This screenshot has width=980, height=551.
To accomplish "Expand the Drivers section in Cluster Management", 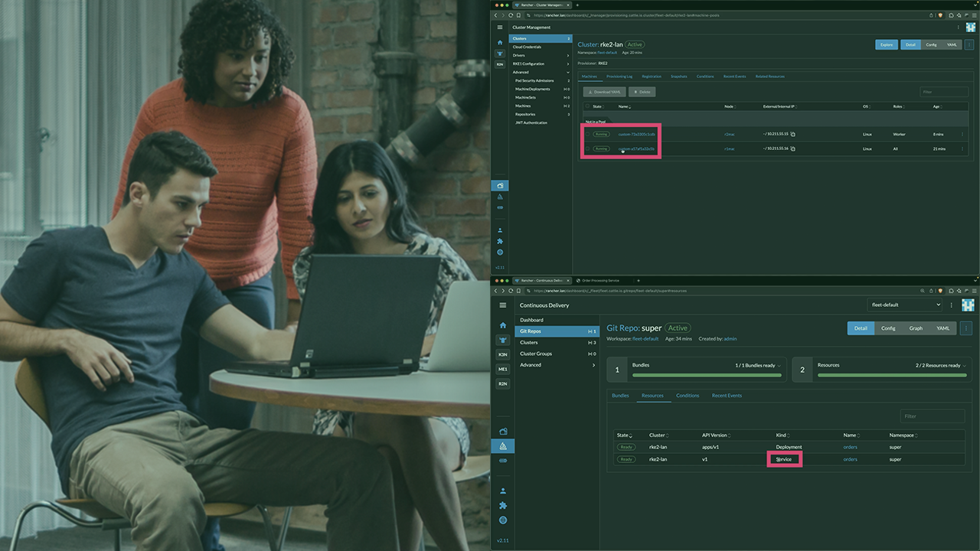I will [x=541, y=55].
